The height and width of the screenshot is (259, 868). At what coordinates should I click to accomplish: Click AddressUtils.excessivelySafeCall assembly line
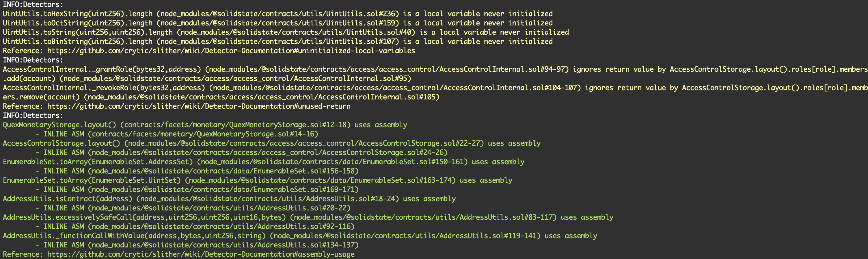(308, 217)
